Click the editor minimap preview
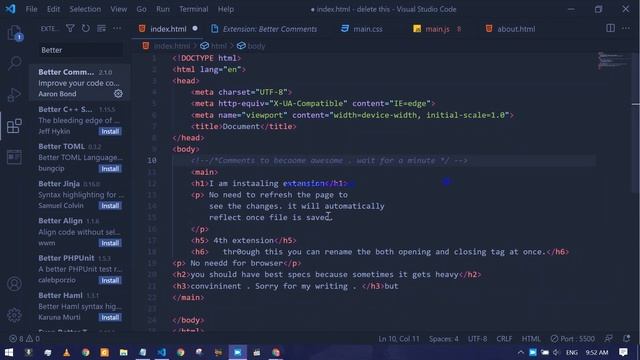640x360 pixels. [614, 60]
